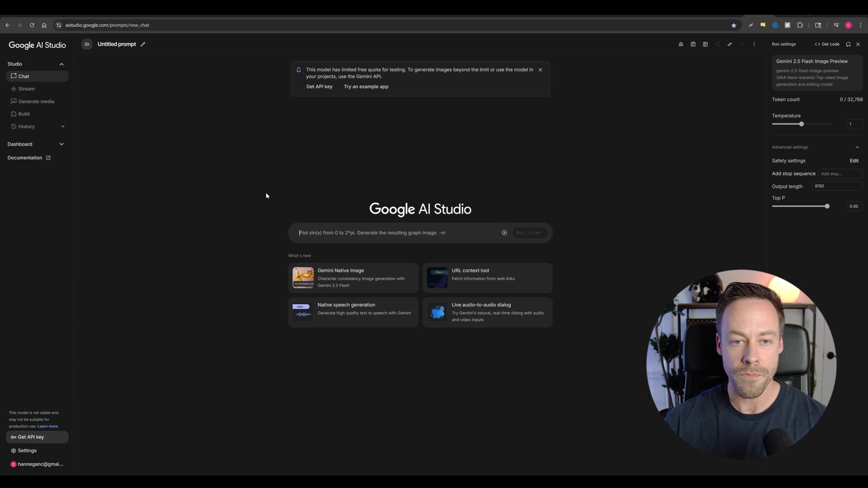Edit prompt title pencil icon
Screen dimensions: 868x488
pyautogui.click(x=143, y=44)
